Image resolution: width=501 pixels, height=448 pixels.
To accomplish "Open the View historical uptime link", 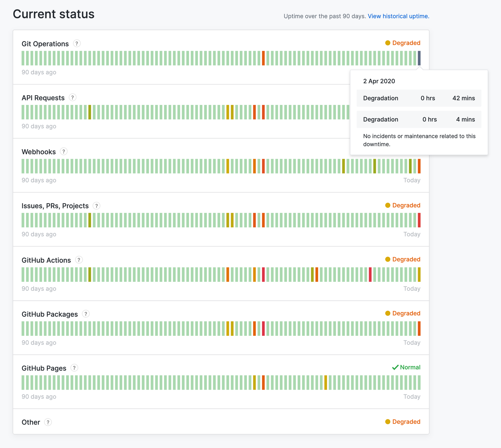I will pos(398,16).
